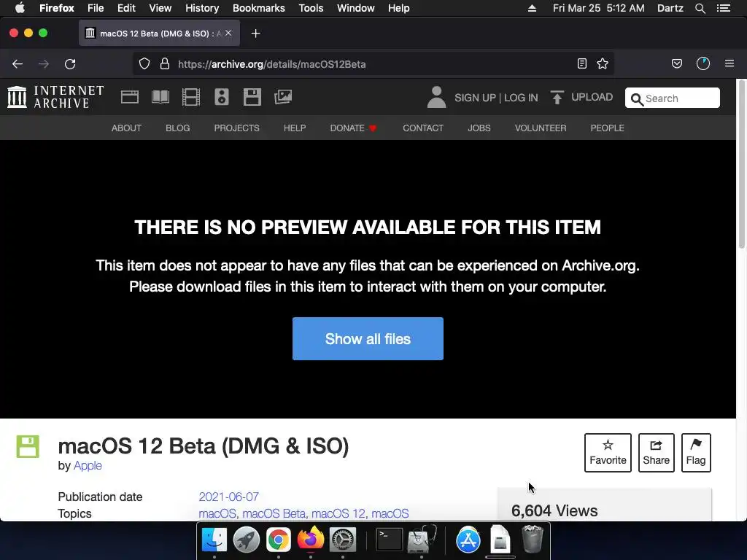Click the user avatar icon

click(x=436, y=97)
